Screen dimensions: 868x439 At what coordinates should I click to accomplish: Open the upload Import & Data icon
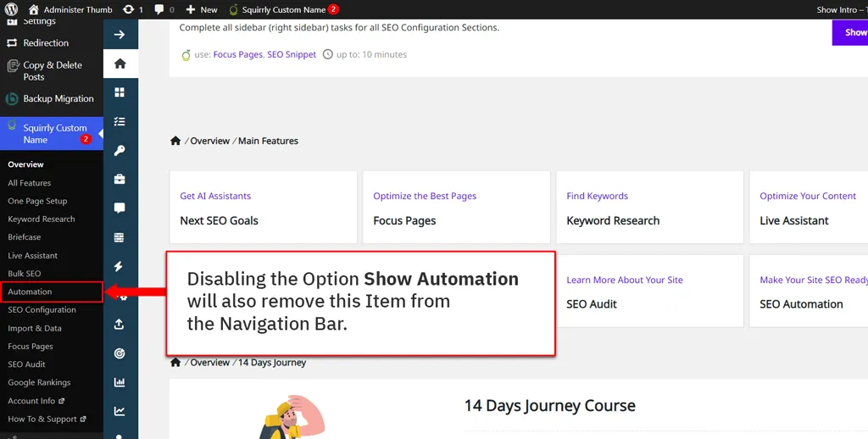(120, 325)
